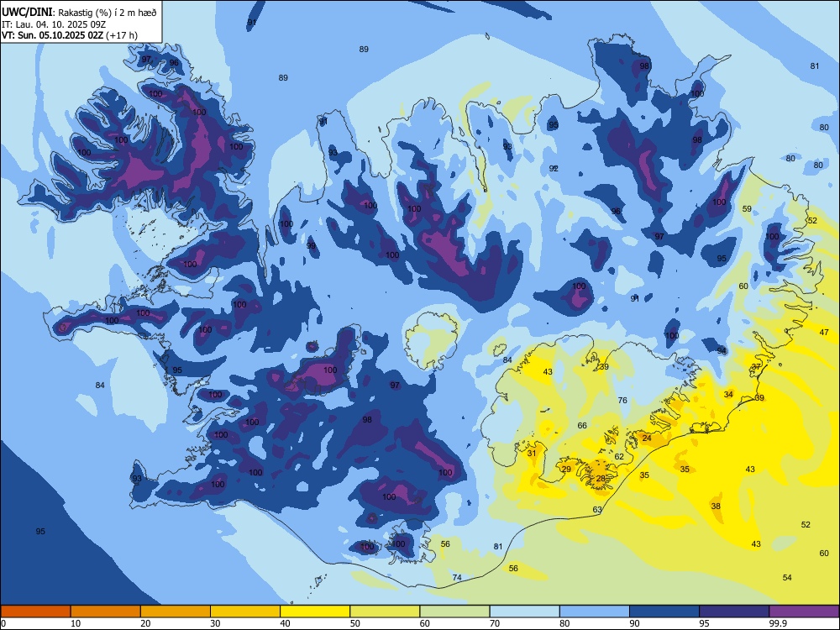Click the orange 10–20 legend swatch

106,612
